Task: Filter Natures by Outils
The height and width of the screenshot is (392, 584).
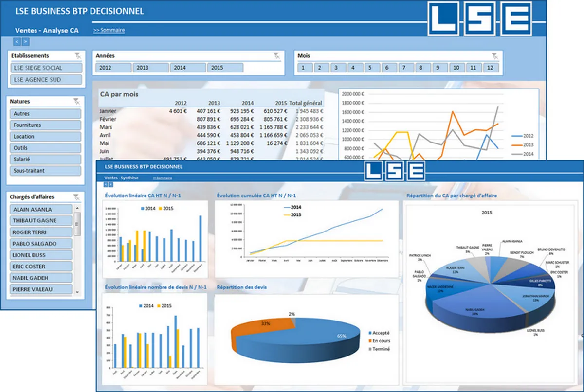Action: tap(45, 148)
